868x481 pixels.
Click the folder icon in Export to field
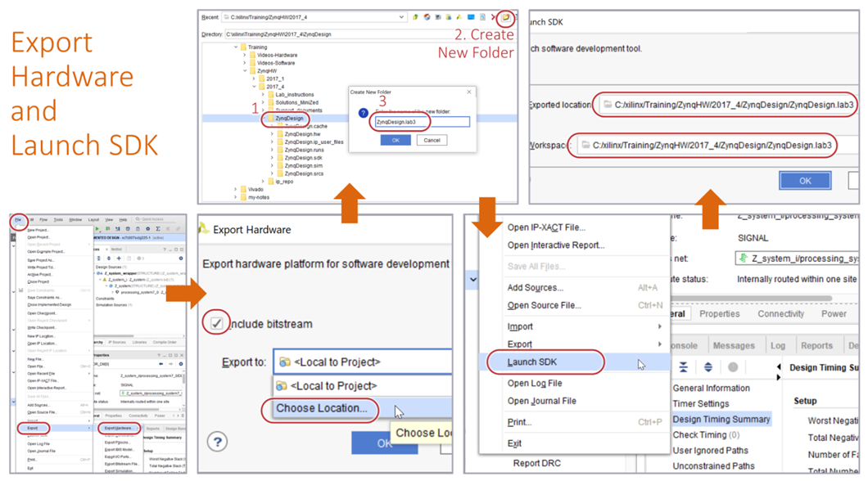point(284,362)
